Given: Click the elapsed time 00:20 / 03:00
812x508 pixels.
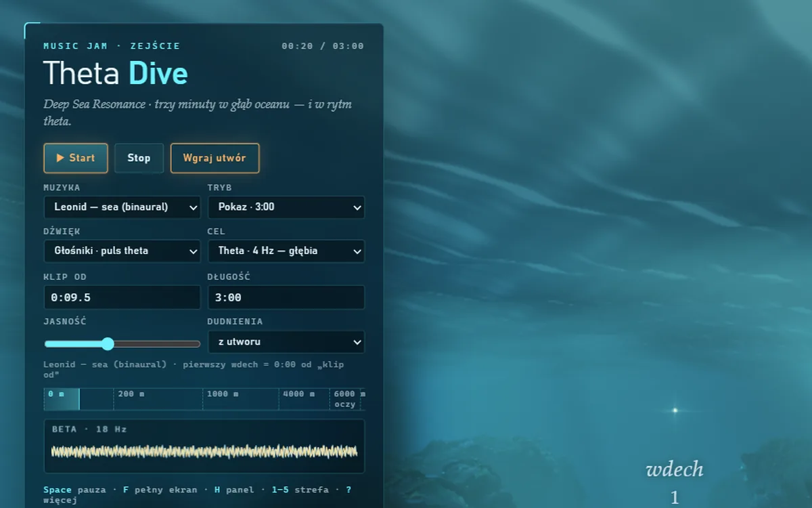Looking at the screenshot, I should click(x=323, y=46).
